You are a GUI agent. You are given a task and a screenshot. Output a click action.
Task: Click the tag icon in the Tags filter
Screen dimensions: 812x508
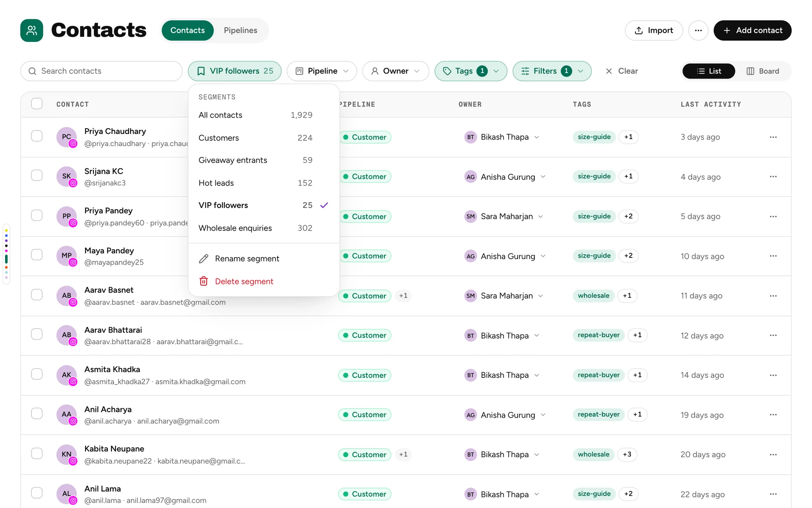pyautogui.click(x=447, y=71)
